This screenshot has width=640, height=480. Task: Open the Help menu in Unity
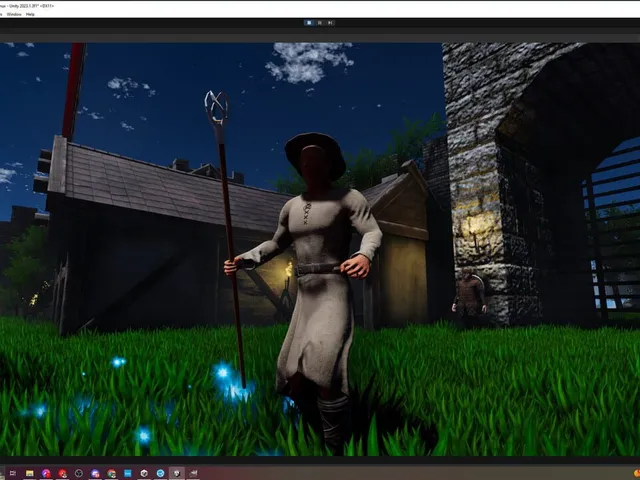(x=30, y=14)
